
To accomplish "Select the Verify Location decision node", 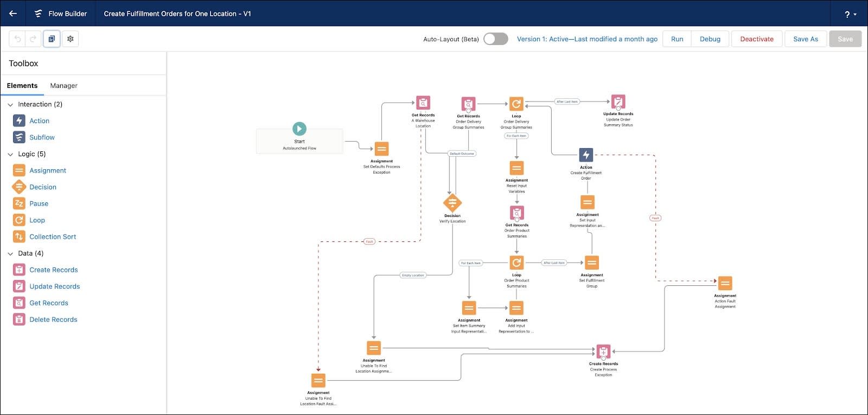I will point(452,203).
